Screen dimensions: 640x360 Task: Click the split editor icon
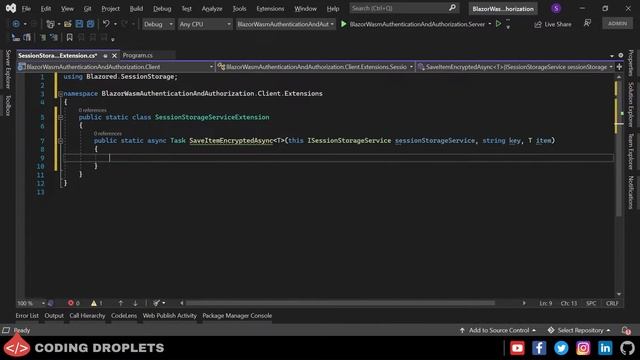click(619, 67)
